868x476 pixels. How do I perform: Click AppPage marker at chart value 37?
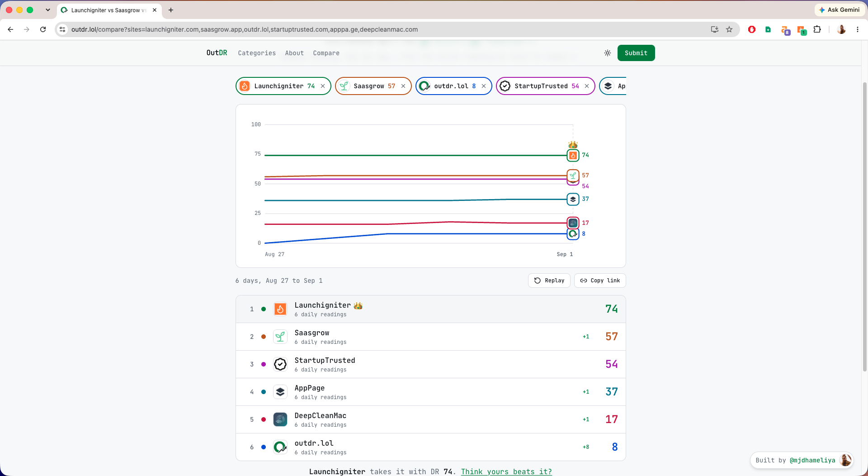pos(573,199)
